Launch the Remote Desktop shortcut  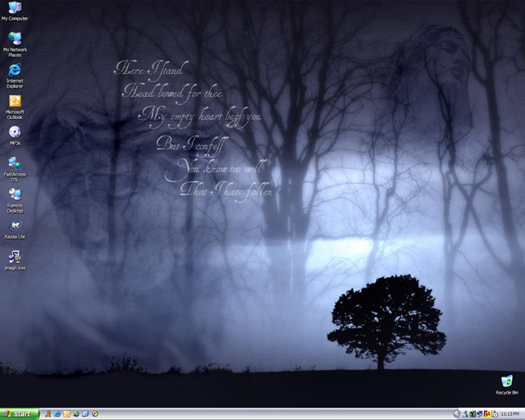[x=15, y=201]
